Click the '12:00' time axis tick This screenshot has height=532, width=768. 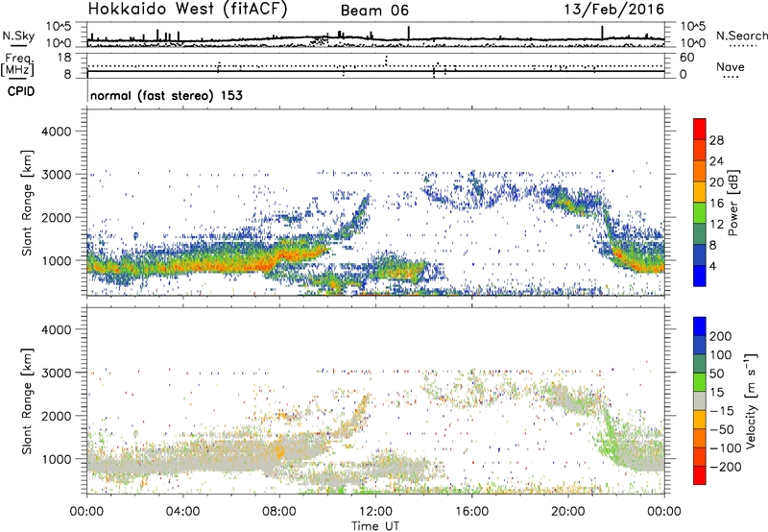point(375,512)
